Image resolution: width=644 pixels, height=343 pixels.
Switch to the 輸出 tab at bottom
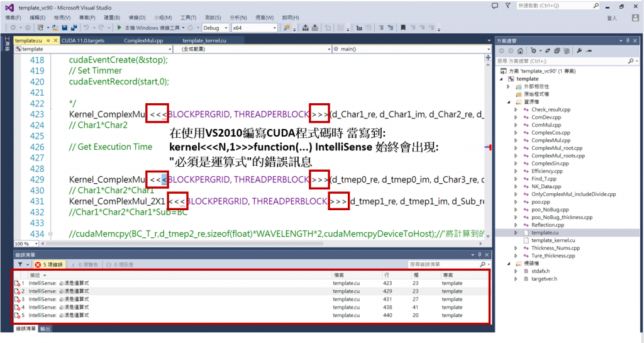tap(45, 329)
